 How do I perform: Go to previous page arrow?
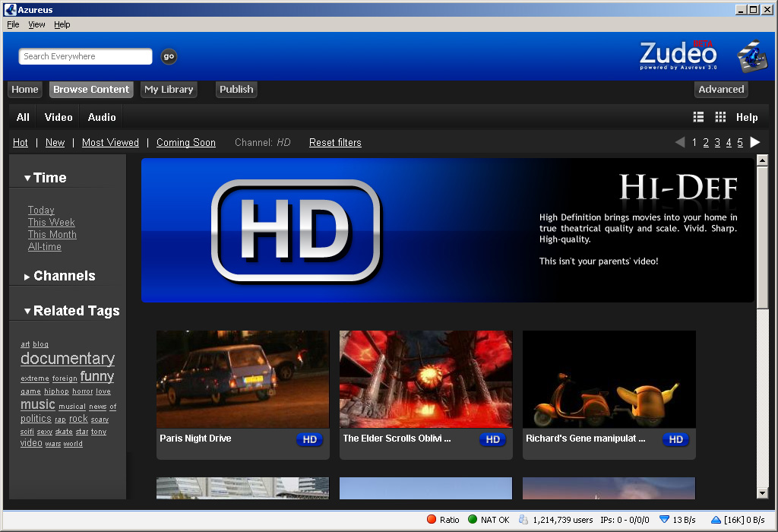click(x=680, y=142)
